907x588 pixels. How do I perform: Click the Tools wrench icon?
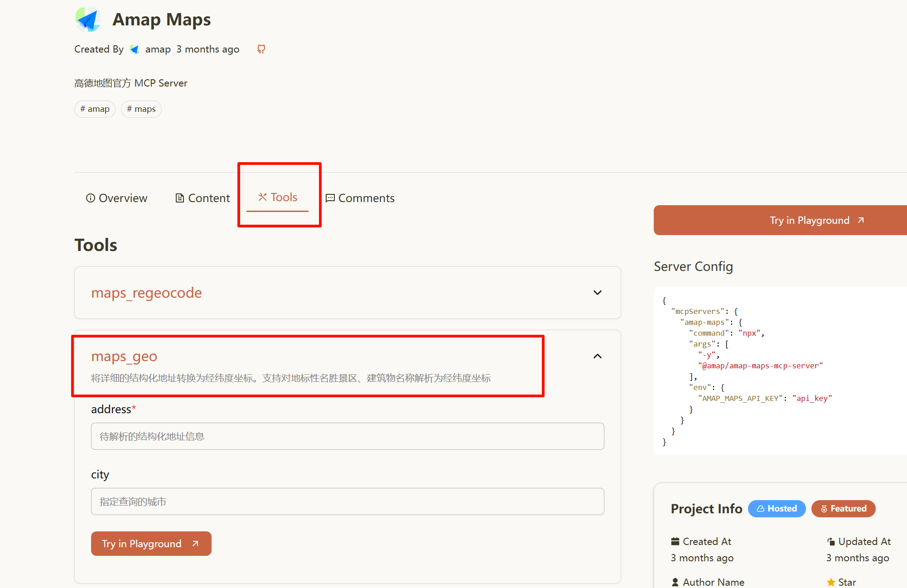click(x=262, y=197)
